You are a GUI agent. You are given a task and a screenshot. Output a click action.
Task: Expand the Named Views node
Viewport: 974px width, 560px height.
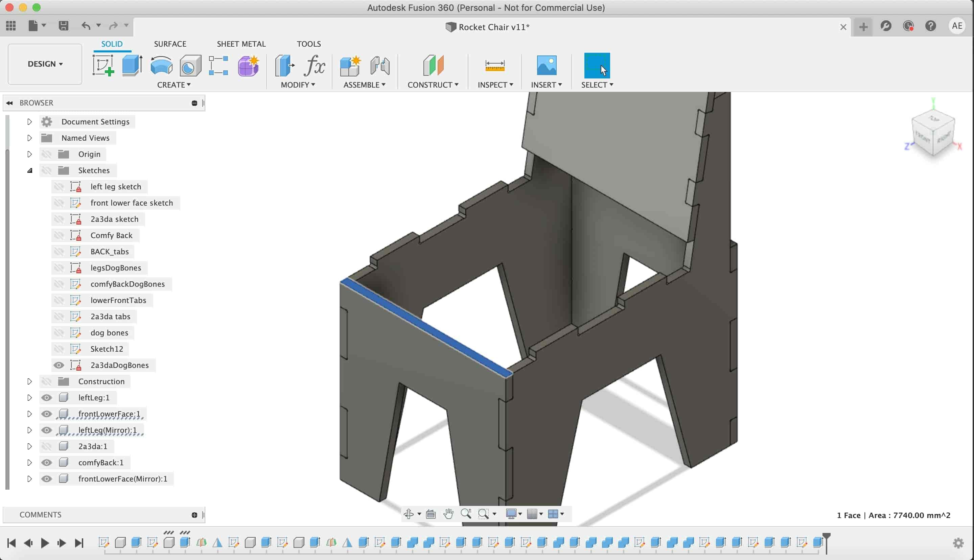pyautogui.click(x=29, y=138)
